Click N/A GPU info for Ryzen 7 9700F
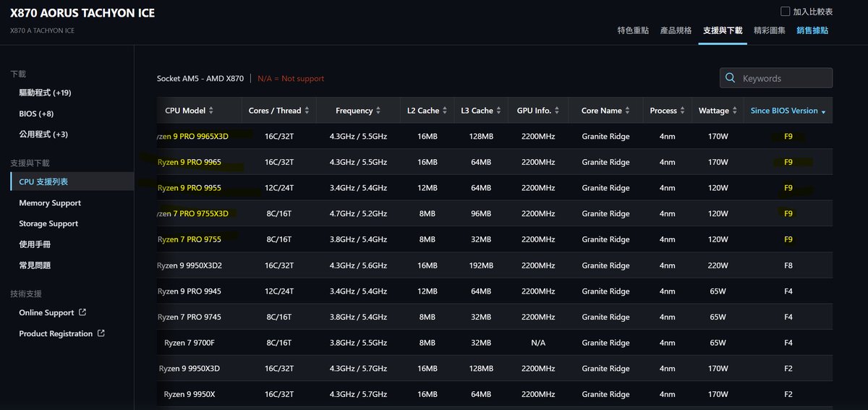 click(x=538, y=343)
